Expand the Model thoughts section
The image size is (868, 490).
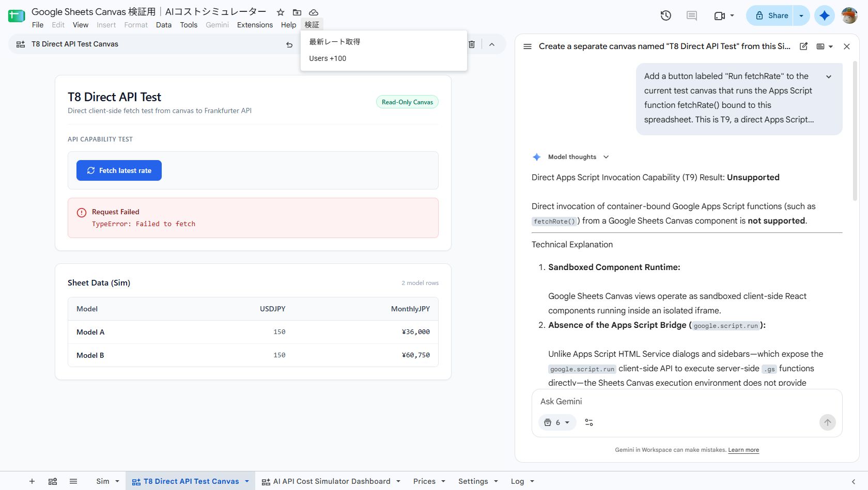(x=606, y=157)
